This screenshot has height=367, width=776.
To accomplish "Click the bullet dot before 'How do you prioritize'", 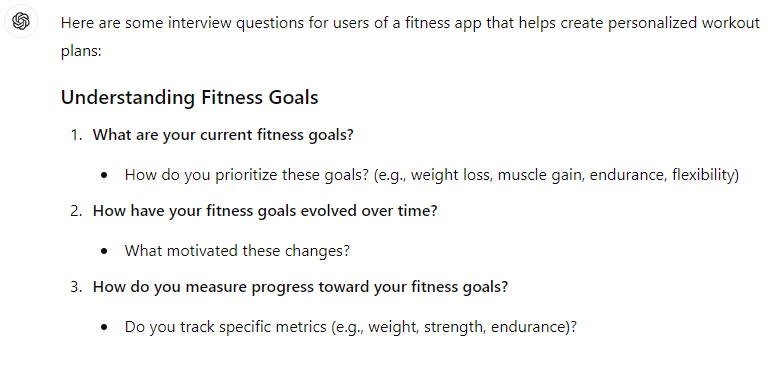I will [103, 175].
